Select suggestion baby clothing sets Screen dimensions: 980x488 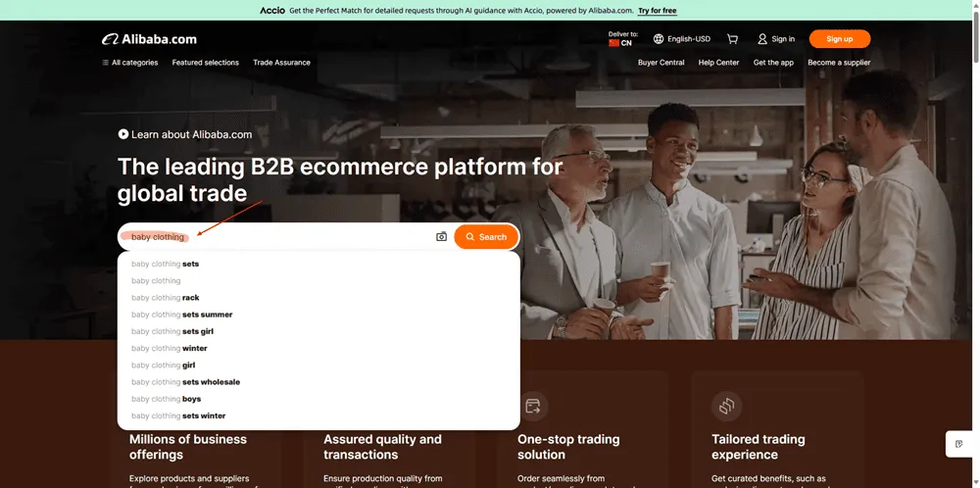point(318,264)
